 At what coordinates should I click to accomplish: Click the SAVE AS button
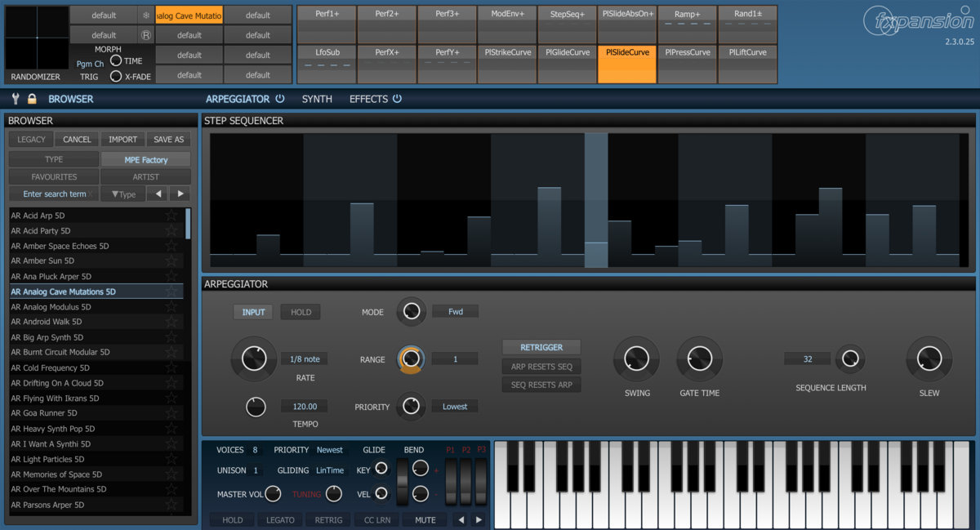point(169,140)
